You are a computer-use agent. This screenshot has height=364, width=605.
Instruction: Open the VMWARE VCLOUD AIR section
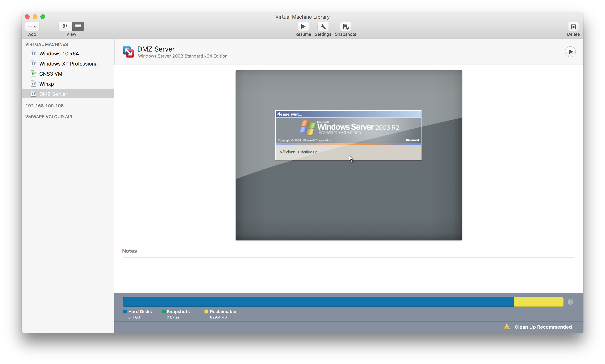click(49, 117)
